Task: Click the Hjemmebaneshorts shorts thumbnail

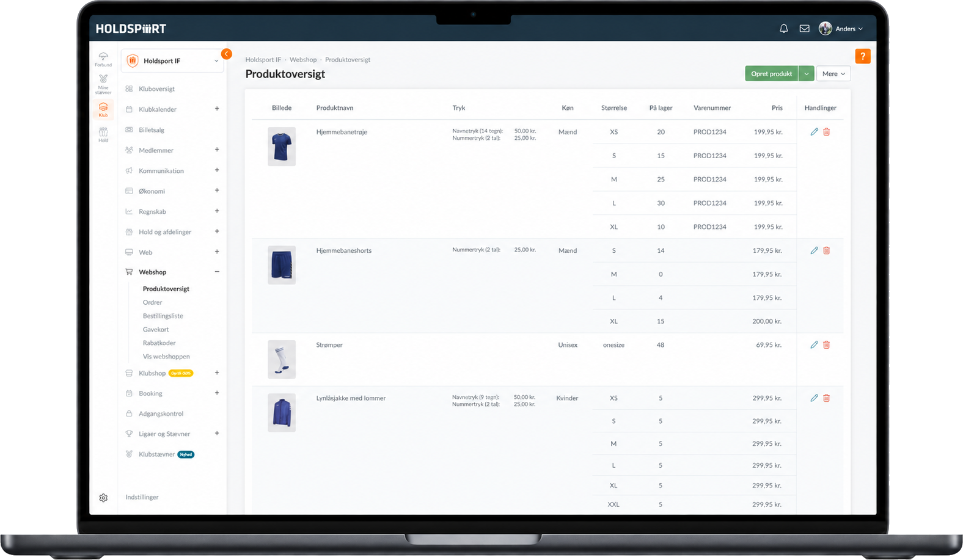Action: point(282,265)
